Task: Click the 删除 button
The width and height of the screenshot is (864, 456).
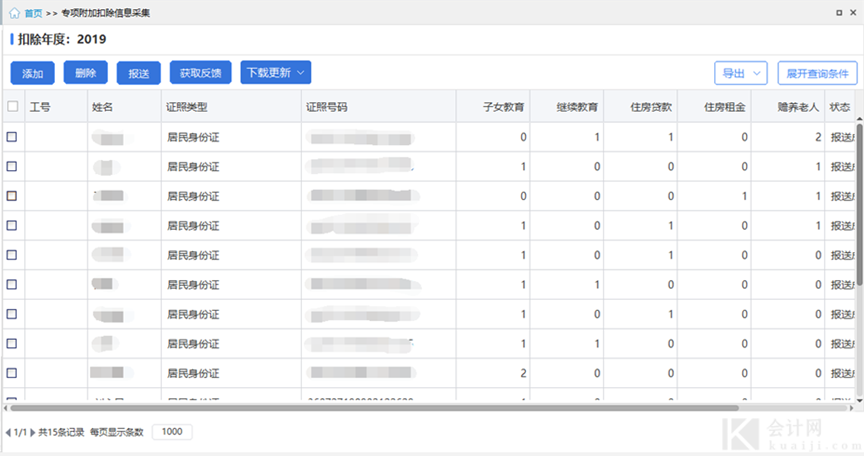Action: (85, 73)
